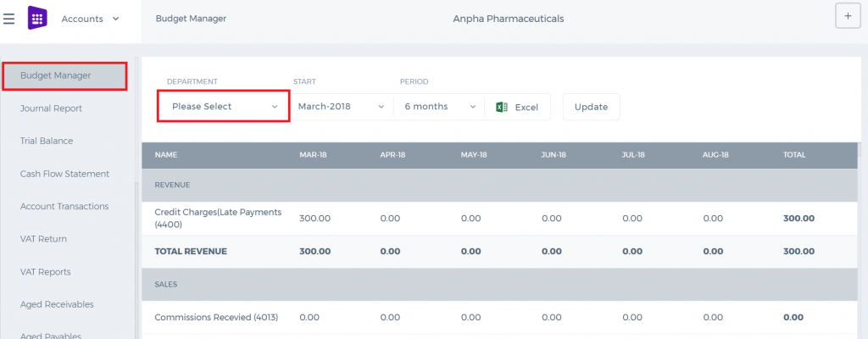The image size is (868, 339).
Task: Click the AUG-18 column header
Action: (716, 155)
